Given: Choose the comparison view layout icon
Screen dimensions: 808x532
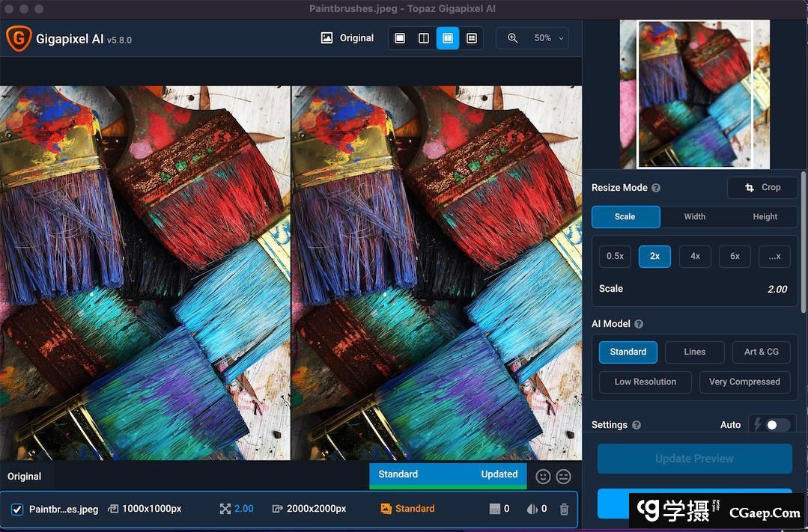Looking at the screenshot, I should pyautogui.click(x=472, y=38).
